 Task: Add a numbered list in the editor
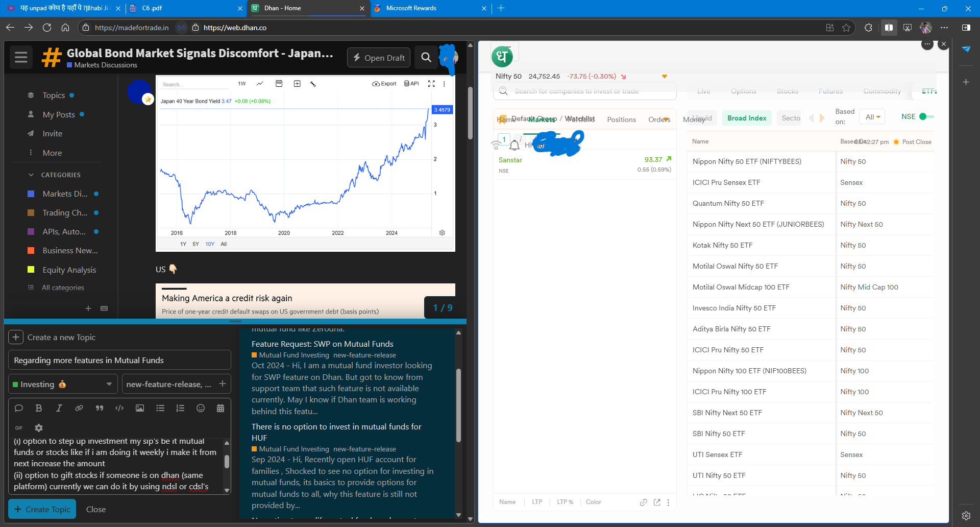(180, 408)
